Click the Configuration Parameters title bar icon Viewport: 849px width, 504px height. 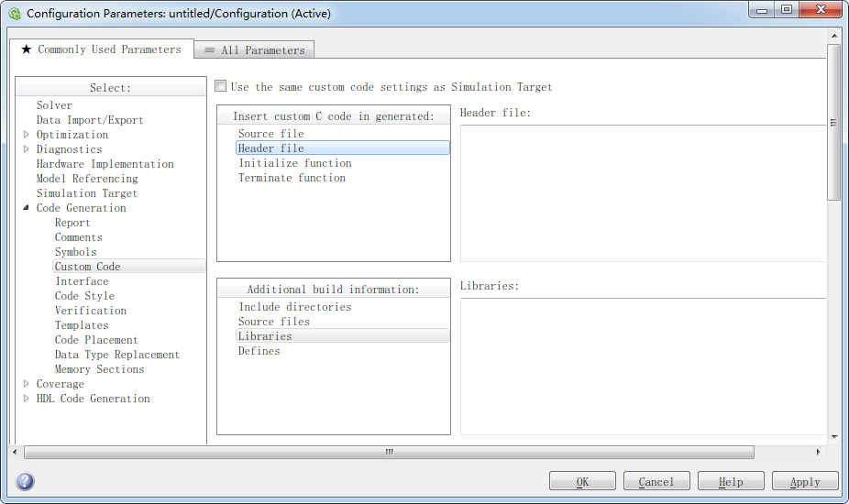(14, 14)
